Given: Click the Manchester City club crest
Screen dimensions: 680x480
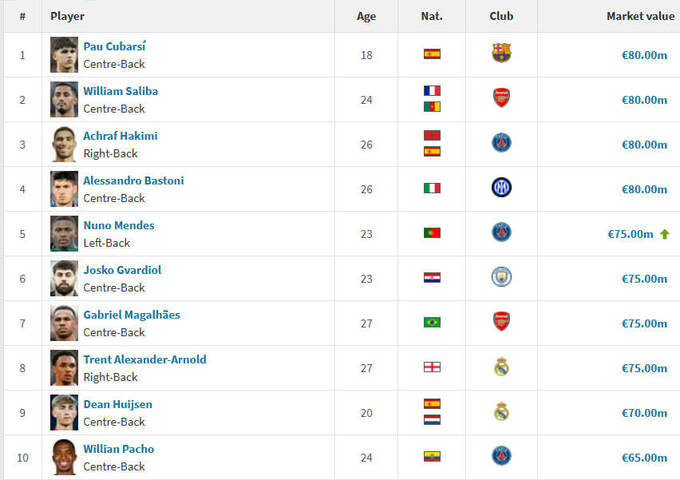Looking at the screenshot, I should pos(501,277).
